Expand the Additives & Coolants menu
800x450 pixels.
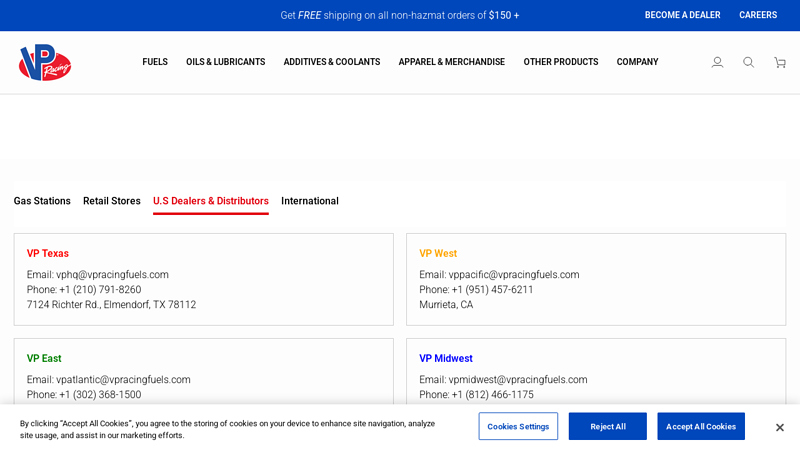pyautogui.click(x=332, y=62)
